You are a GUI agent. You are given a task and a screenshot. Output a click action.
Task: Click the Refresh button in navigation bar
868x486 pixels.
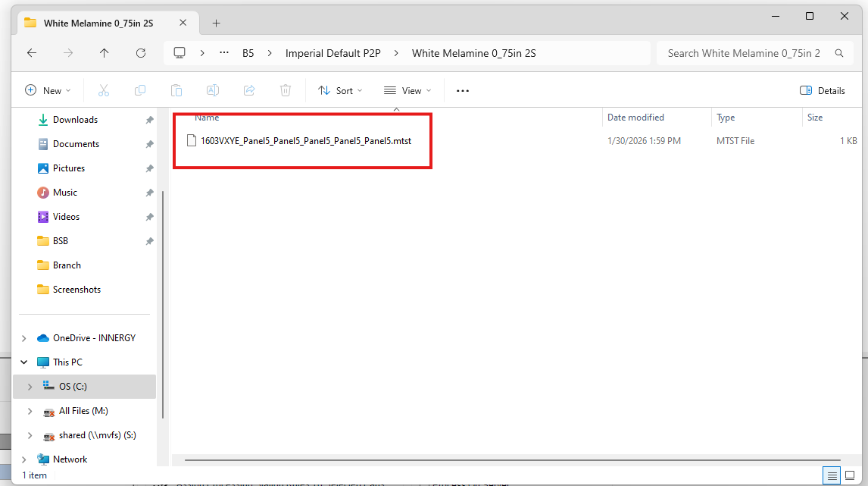[140, 53]
